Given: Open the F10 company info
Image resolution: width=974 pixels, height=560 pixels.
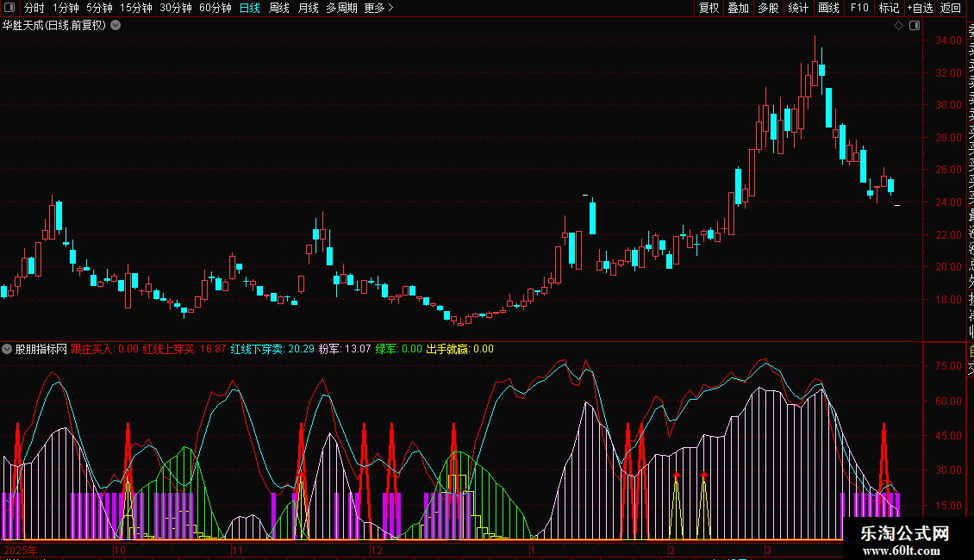Looking at the screenshot, I should pos(859,8).
